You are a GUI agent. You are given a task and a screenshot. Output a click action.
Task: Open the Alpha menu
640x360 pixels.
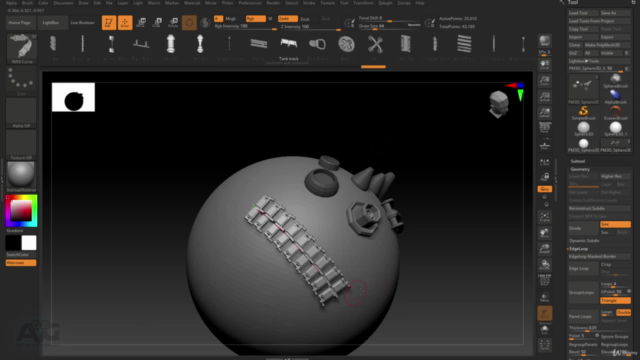(x=11, y=3)
